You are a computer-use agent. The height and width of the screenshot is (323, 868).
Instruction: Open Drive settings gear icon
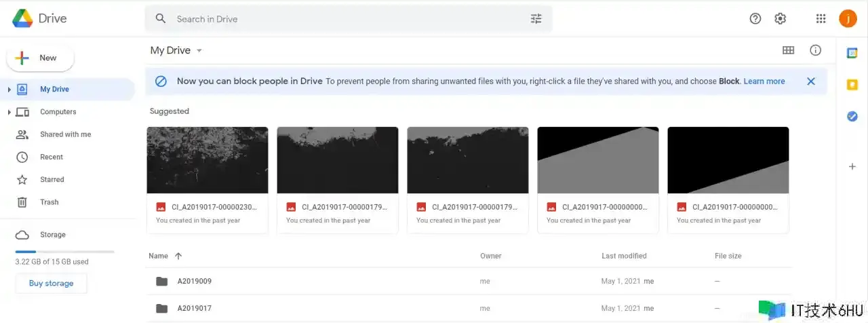pos(781,18)
